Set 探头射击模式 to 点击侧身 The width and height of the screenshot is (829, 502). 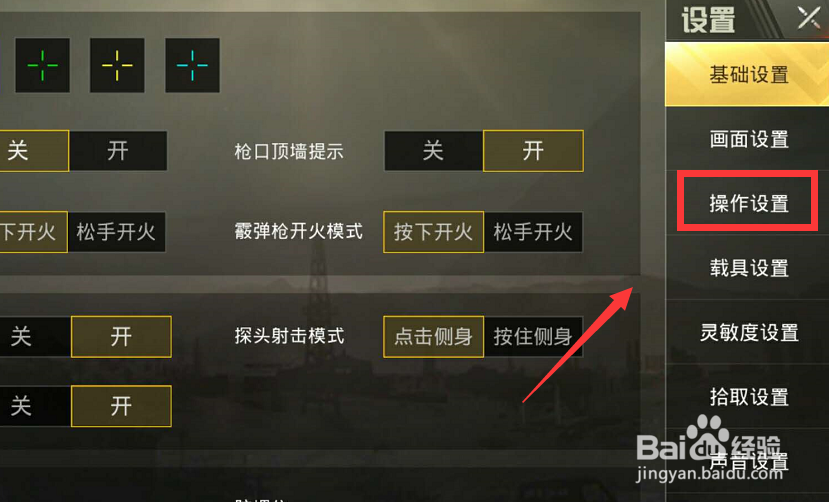coord(434,337)
